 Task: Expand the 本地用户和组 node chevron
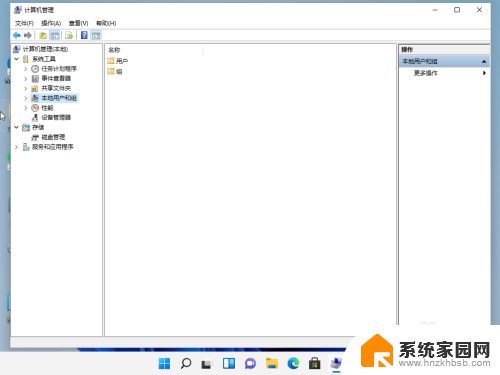tap(26, 98)
